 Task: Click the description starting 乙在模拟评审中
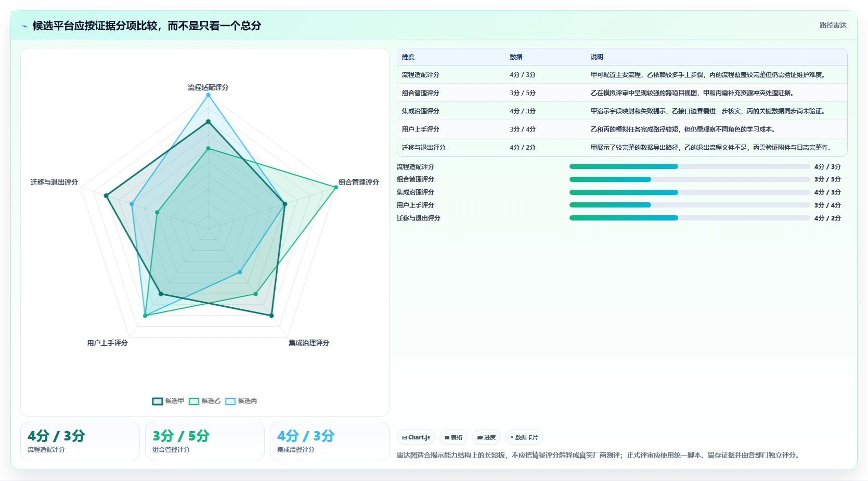coord(693,93)
